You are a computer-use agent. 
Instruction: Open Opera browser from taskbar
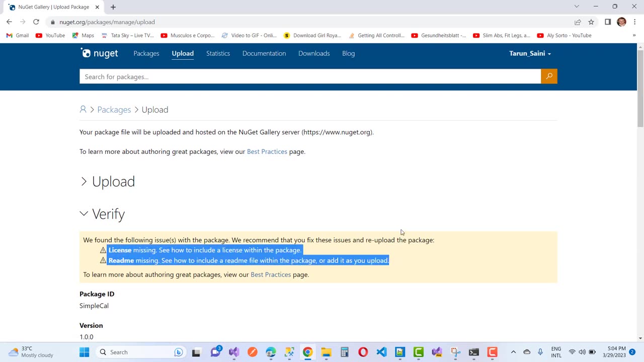pyautogui.click(x=363, y=352)
